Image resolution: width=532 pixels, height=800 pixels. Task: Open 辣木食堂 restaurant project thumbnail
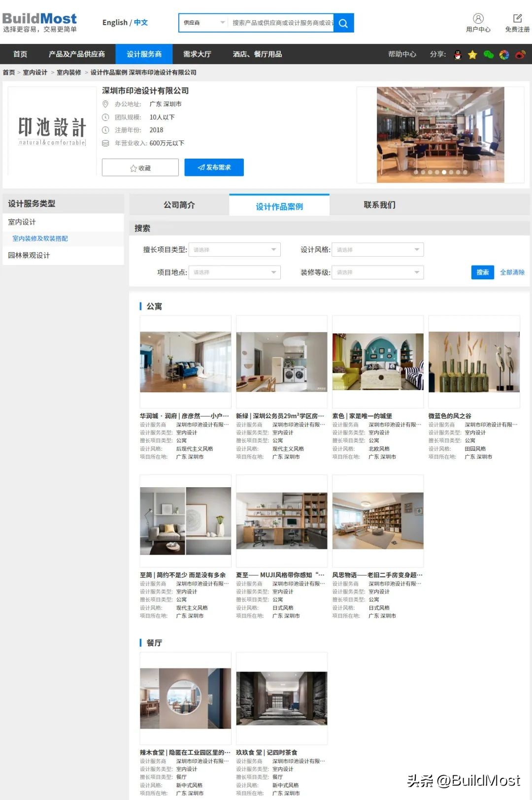(185, 699)
